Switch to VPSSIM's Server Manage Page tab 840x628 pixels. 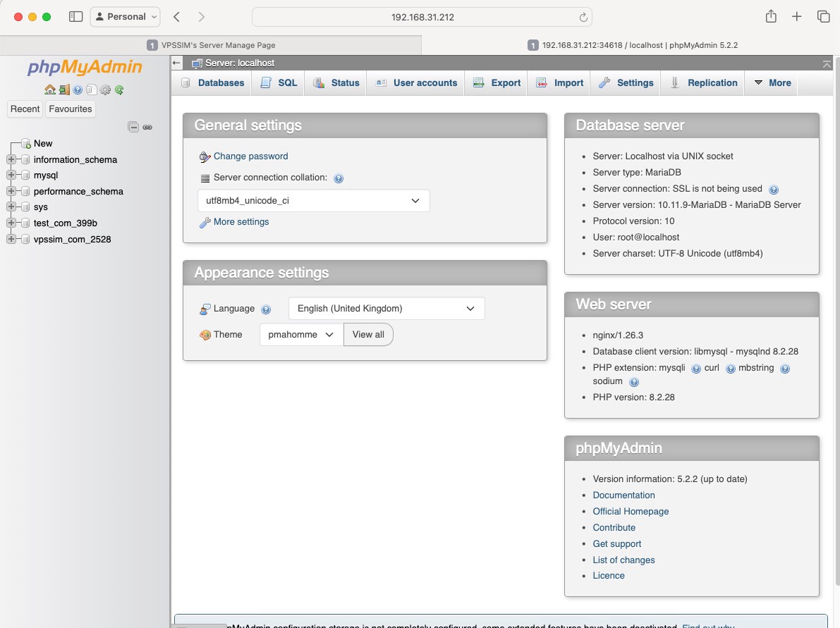(211, 45)
